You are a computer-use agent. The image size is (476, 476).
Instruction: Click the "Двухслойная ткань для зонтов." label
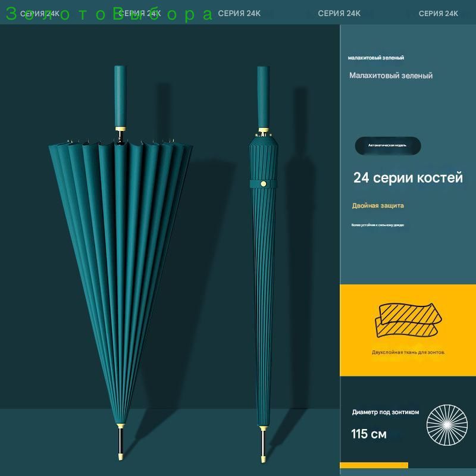point(408,352)
